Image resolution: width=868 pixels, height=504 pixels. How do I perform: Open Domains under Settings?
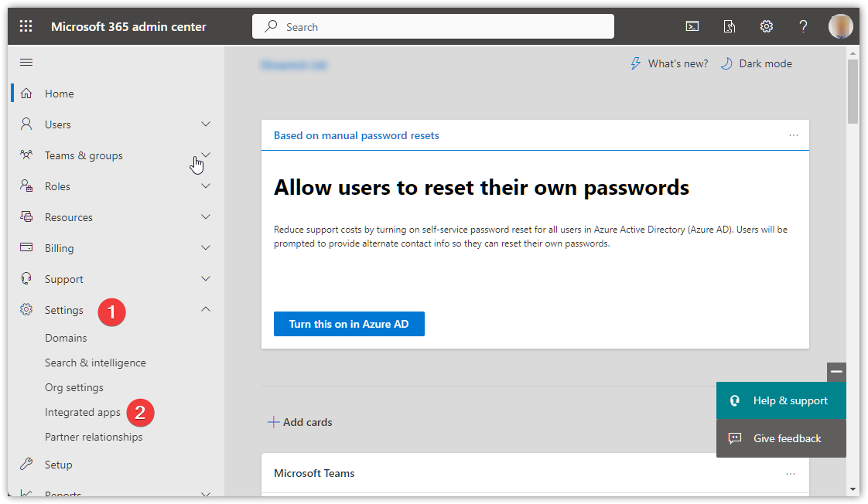(66, 338)
